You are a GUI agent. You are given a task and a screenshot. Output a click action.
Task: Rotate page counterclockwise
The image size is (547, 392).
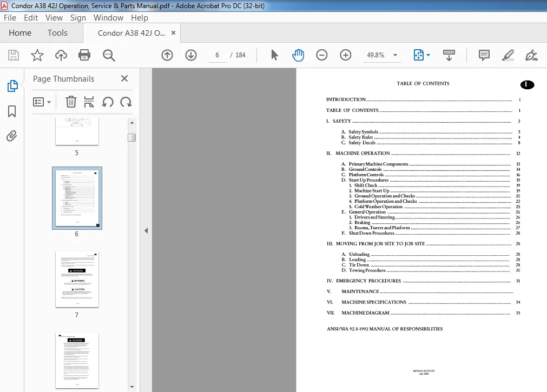(x=108, y=102)
